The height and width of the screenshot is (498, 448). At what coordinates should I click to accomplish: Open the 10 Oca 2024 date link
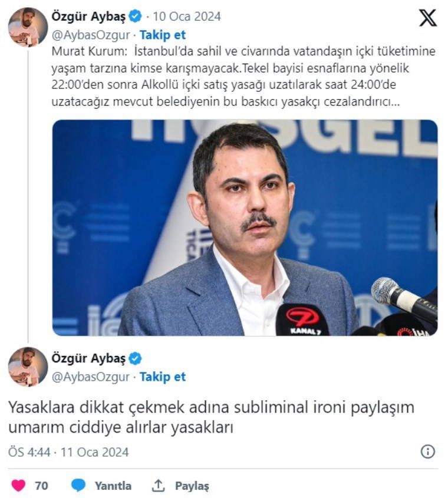pos(187,17)
